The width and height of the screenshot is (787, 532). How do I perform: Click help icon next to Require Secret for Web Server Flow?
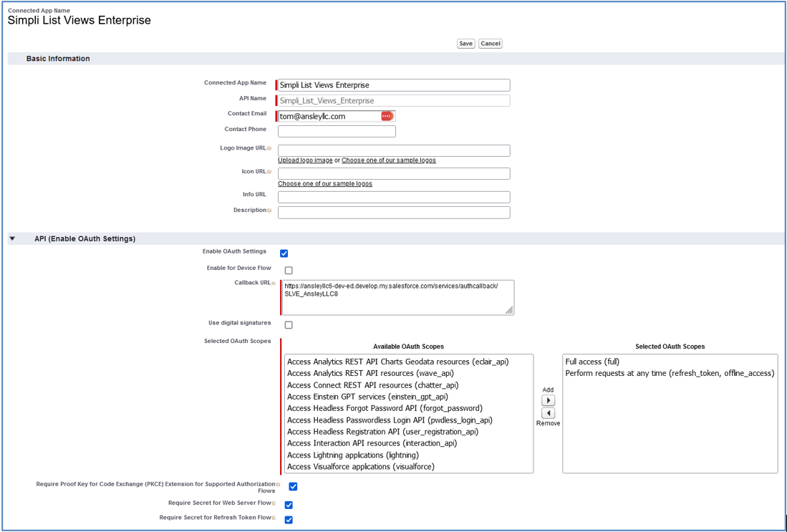click(274, 503)
